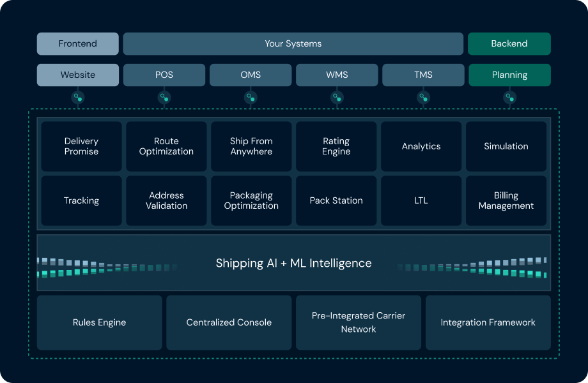Click the WMS system box
Viewport: 588px width, 383px height.
click(337, 75)
